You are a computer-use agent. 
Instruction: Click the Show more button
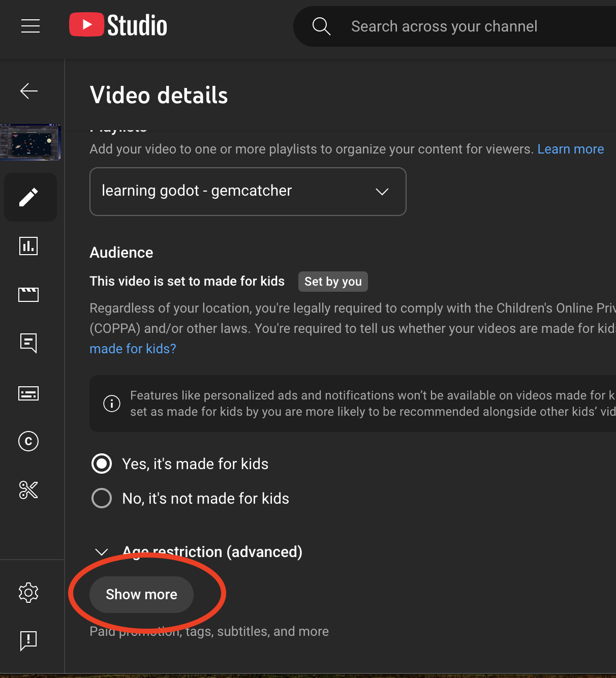point(141,595)
